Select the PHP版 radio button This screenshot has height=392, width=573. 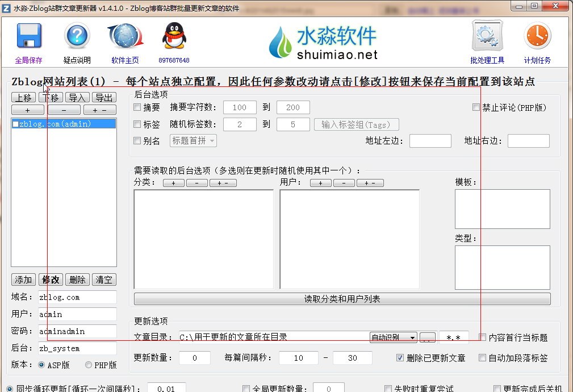point(89,365)
